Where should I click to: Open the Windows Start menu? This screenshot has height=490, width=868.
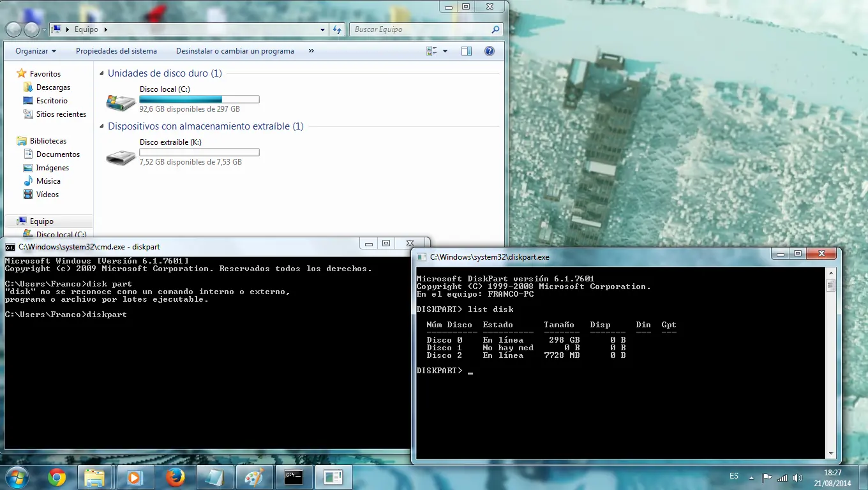pyautogui.click(x=16, y=477)
